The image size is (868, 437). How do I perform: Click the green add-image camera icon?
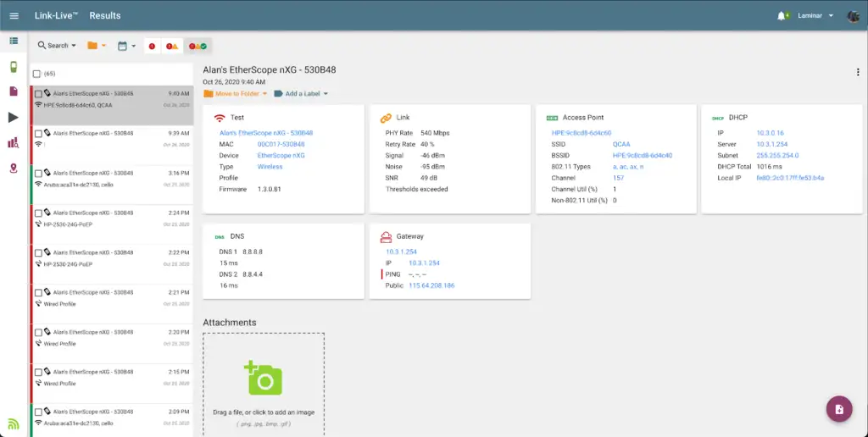(264, 378)
